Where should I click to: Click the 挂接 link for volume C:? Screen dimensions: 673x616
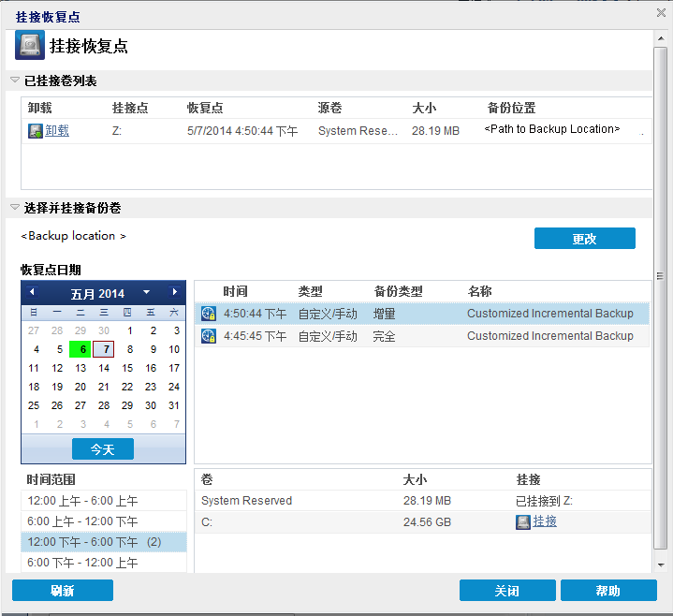tap(545, 521)
